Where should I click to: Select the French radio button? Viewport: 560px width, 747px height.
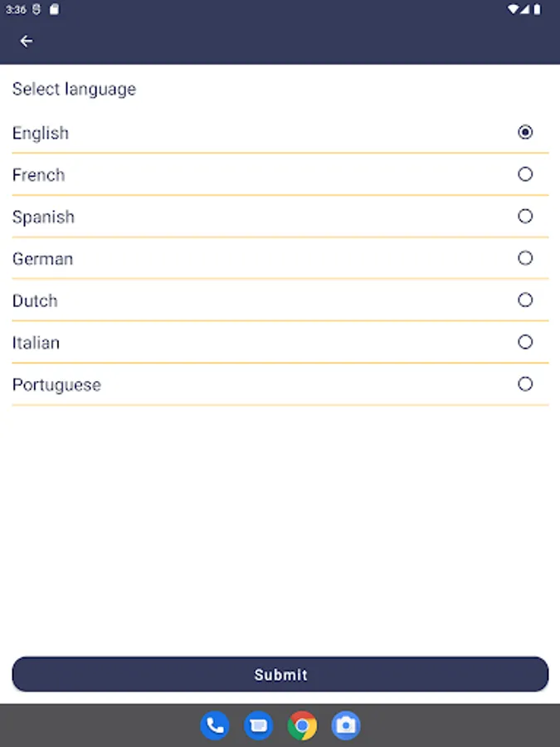point(525,174)
